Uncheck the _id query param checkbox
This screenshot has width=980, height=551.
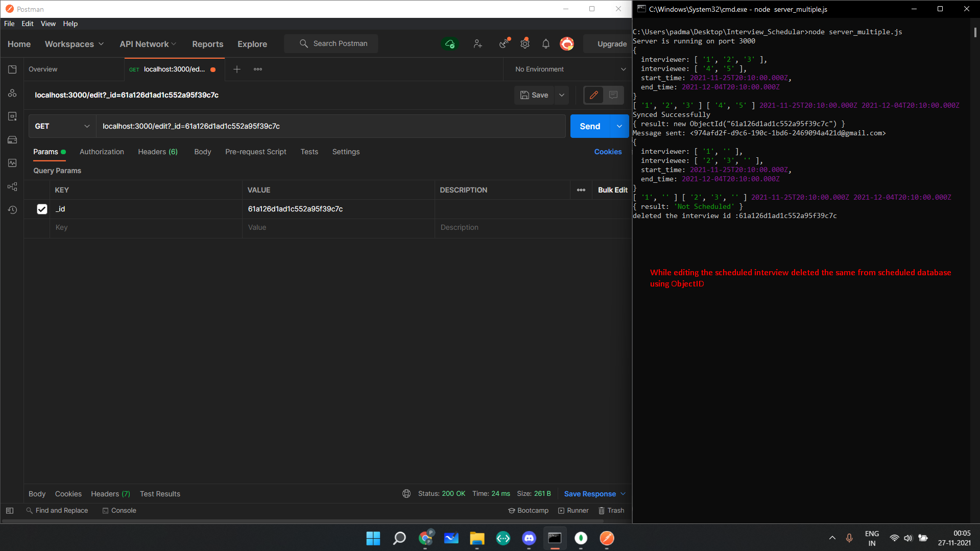42,209
